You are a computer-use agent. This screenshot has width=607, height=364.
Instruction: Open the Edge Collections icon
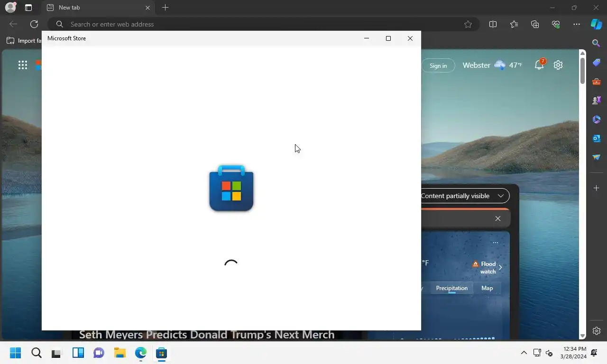coord(535,24)
